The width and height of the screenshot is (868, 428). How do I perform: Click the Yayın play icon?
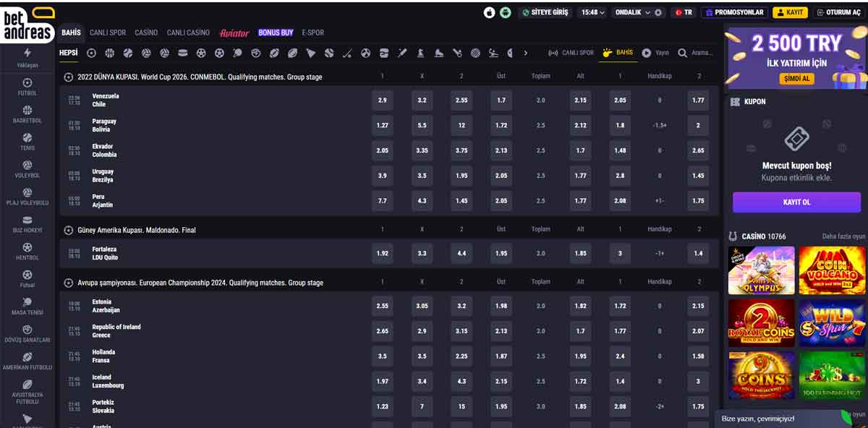click(x=646, y=53)
